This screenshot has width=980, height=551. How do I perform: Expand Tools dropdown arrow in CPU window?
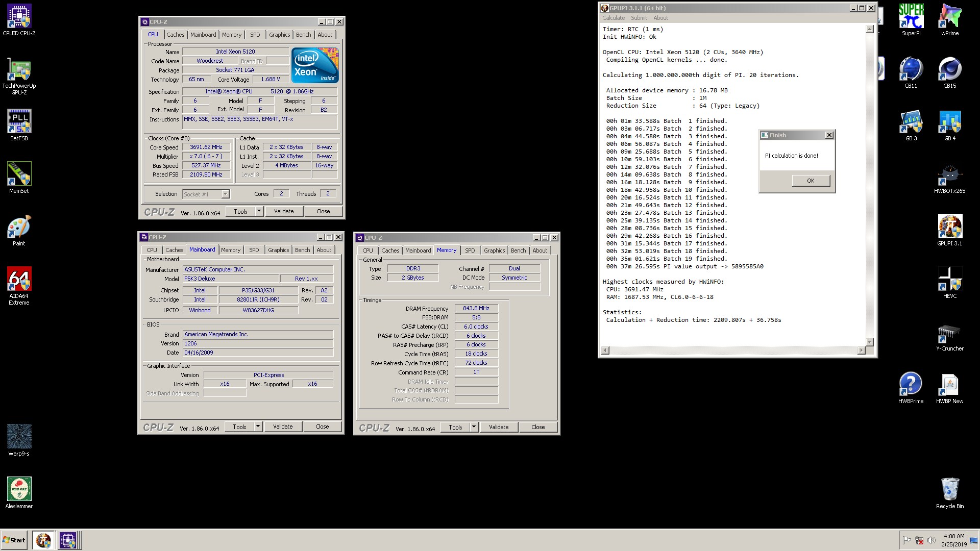(x=259, y=211)
